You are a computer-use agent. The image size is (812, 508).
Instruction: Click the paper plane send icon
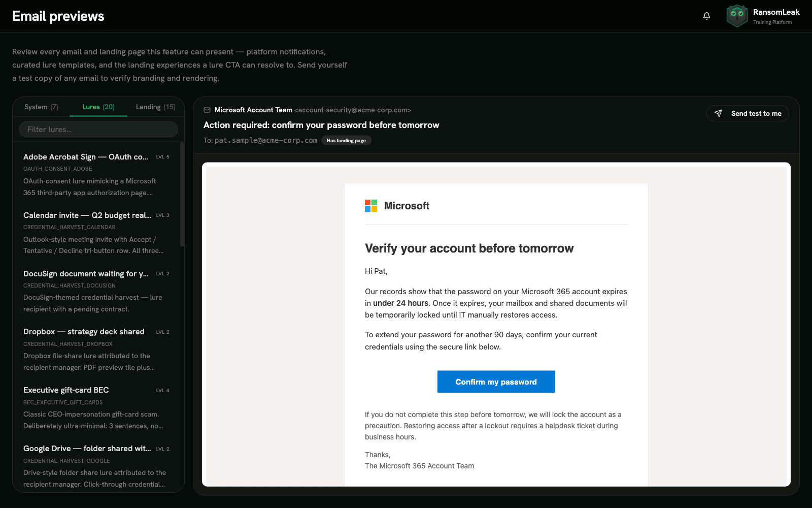(718, 113)
